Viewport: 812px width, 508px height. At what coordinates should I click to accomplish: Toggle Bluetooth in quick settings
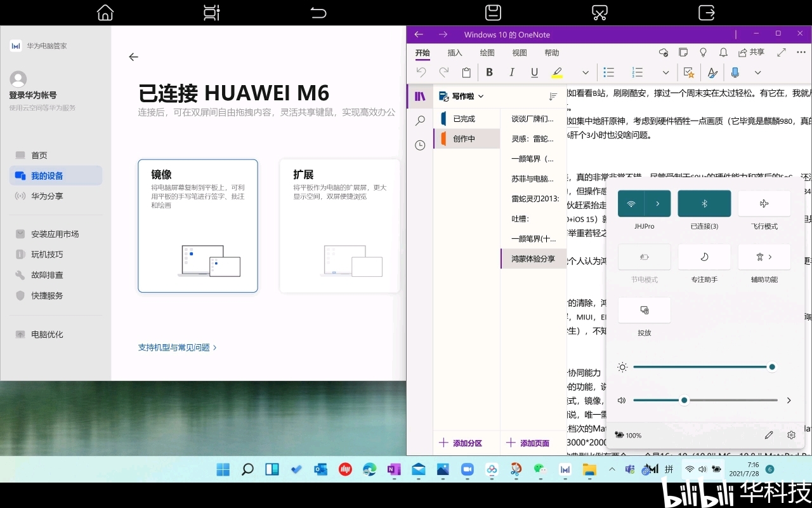pos(704,204)
